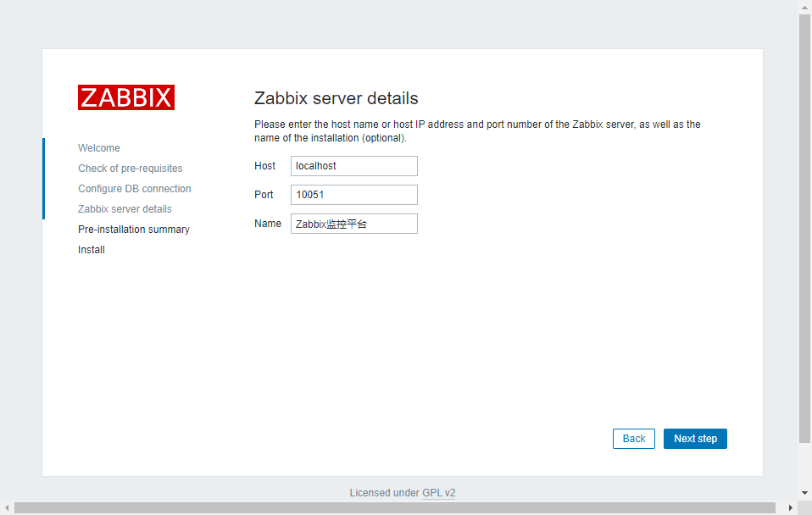The height and width of the screenshot is (515, 812).
Task: Select Check of pre-requisites step
Action: tap(131, 169)
